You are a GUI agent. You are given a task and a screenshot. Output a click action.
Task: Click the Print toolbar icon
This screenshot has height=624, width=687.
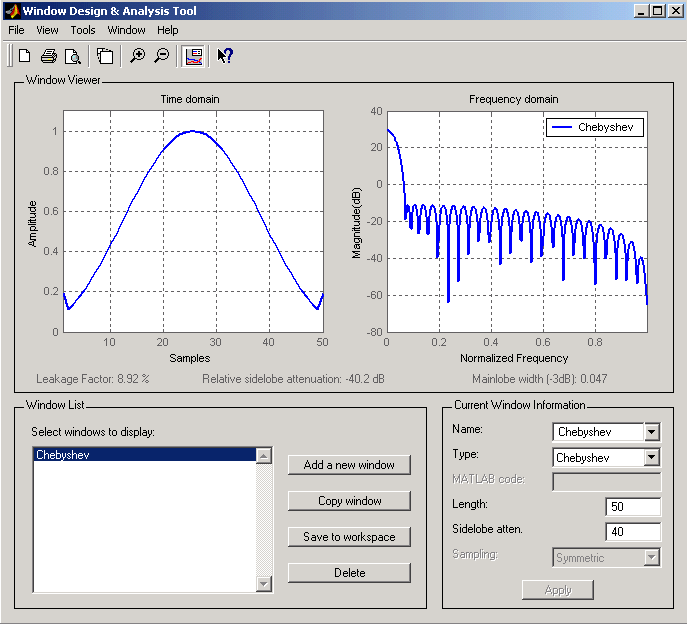click(48, 56)
